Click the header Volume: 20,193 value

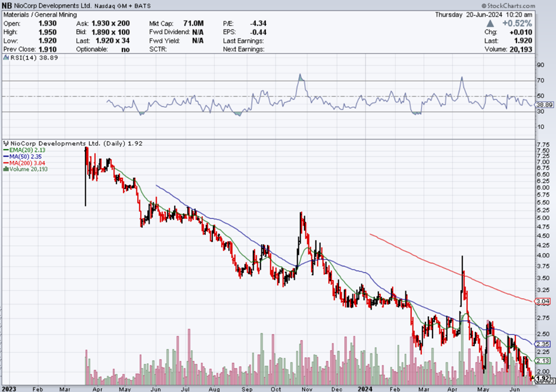pyautogui.click(x=521, y=49)
